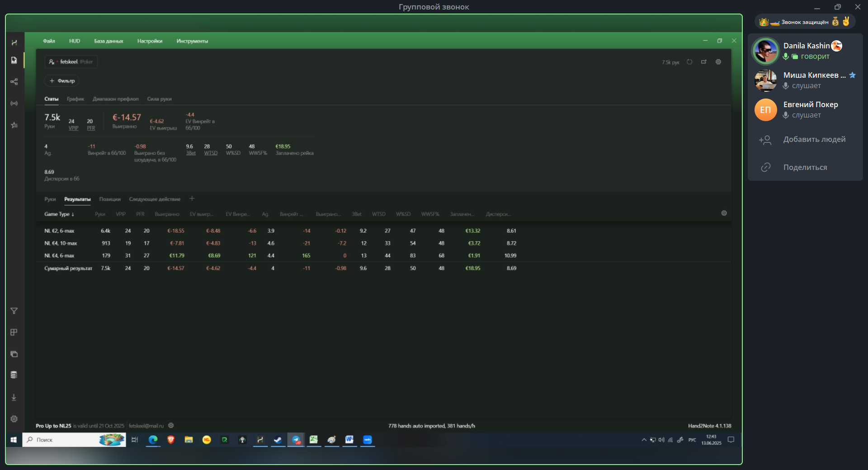Viewport: 868px width, 470px height.
Task: Switch to the Диапазон префлоп tab
Action: (116, 99)
